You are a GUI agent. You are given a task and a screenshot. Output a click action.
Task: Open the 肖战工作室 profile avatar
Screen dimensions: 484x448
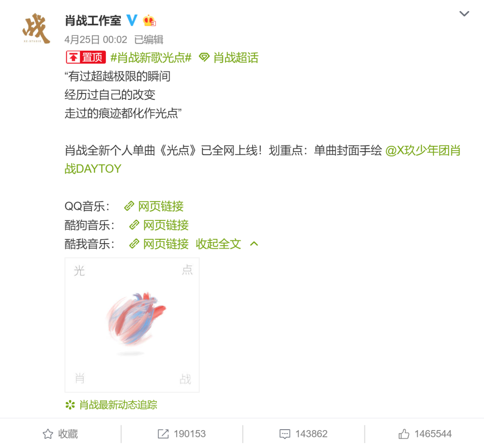pos(36,29)
